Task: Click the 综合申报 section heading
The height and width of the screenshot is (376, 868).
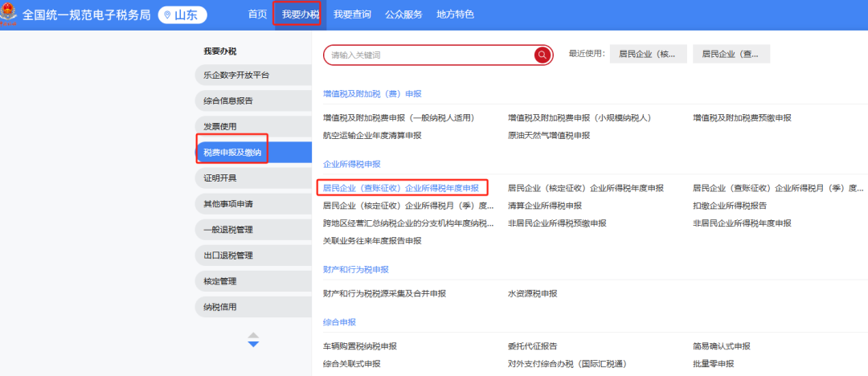Action: point(339,322)
